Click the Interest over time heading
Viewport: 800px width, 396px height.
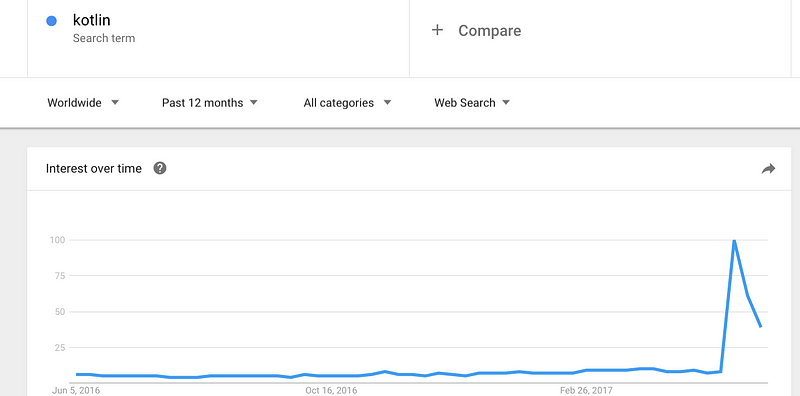tap(94, 168)
